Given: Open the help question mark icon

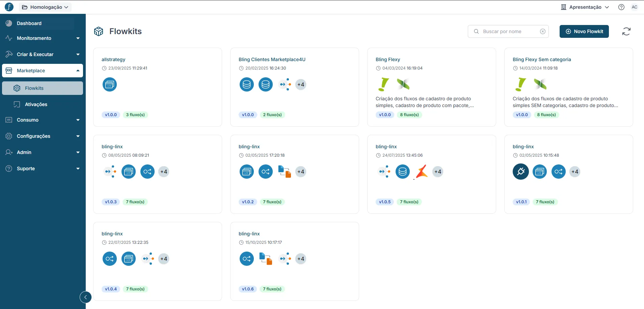Looking at the screenshot, I should [x=621, y=7].
